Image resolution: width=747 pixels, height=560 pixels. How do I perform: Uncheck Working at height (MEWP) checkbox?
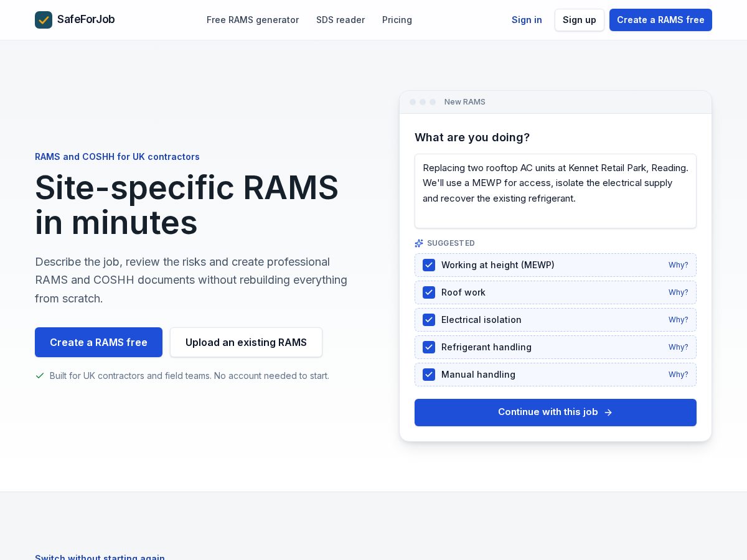429,265
